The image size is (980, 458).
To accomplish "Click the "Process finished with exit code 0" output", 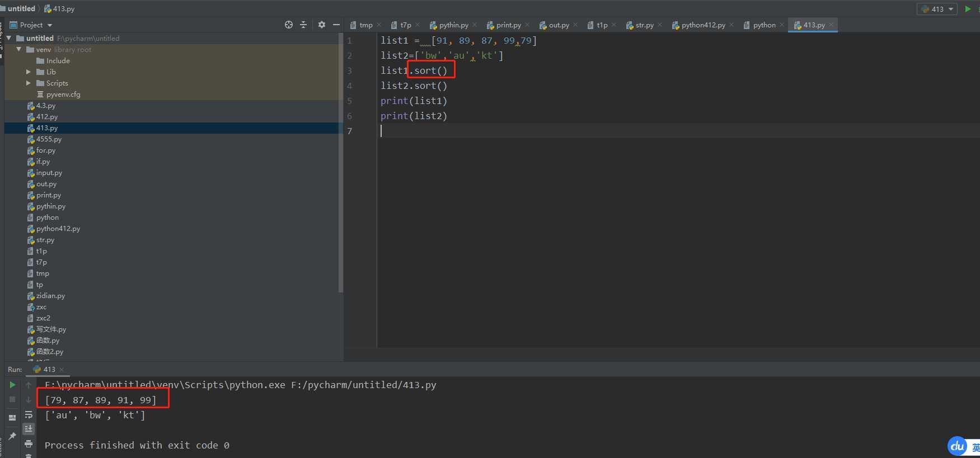I will point(137,445).
